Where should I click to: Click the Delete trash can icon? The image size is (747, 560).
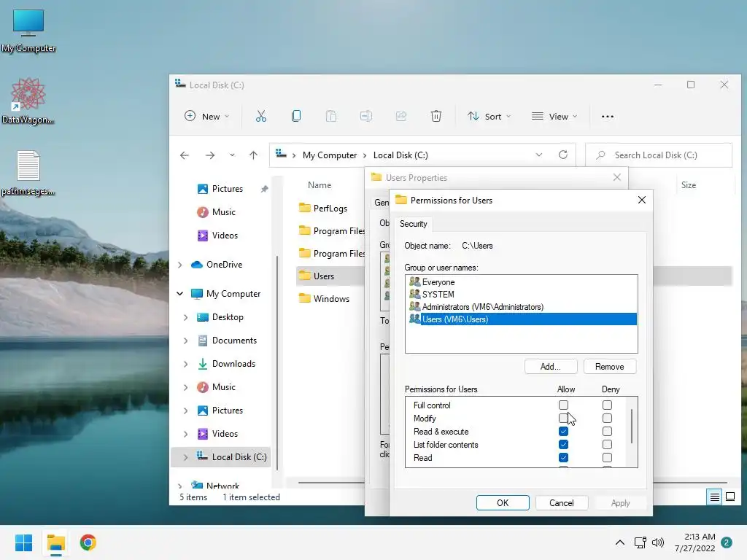(x=436, y=116)
